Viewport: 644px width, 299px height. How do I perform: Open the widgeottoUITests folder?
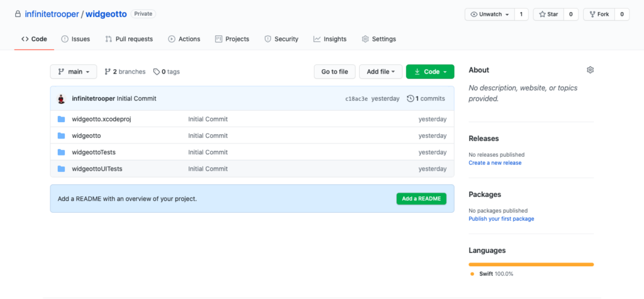97,169
